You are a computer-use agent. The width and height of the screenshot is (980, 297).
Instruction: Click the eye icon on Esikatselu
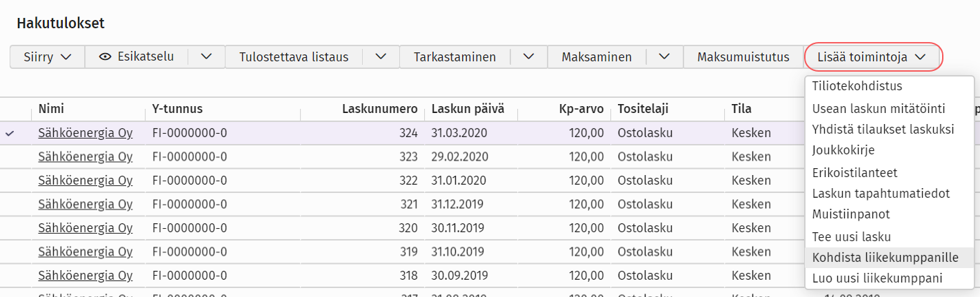pos(105,57)
